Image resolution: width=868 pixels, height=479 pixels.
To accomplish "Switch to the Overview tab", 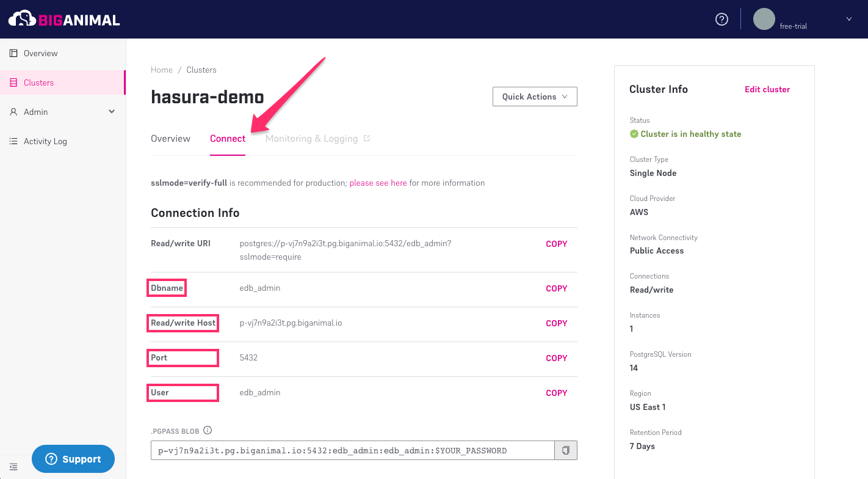I will tap(170, 138).
